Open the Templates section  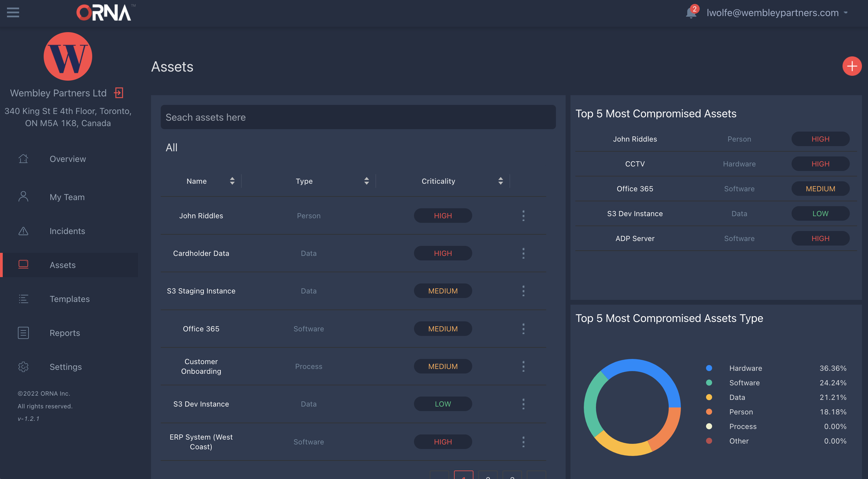point(69,299)
